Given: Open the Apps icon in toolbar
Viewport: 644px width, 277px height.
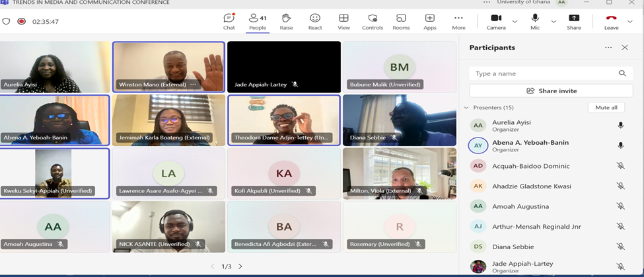Looking at the screenshot, I should click(429, 21).
